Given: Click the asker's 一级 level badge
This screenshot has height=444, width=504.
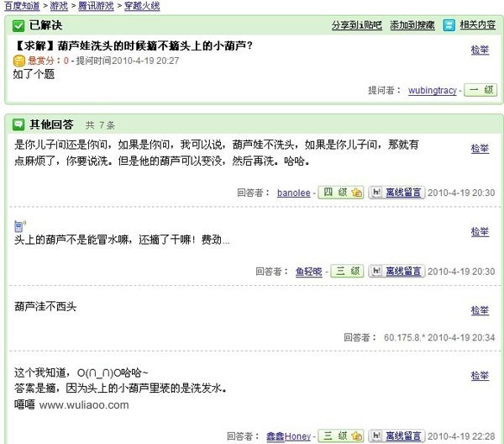Looking at the screenshot, I should 480,90.
